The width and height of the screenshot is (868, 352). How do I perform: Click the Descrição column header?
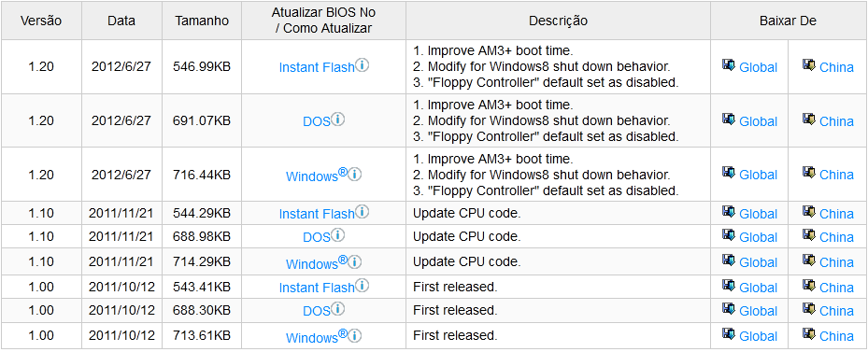click(x=558, y=21)
